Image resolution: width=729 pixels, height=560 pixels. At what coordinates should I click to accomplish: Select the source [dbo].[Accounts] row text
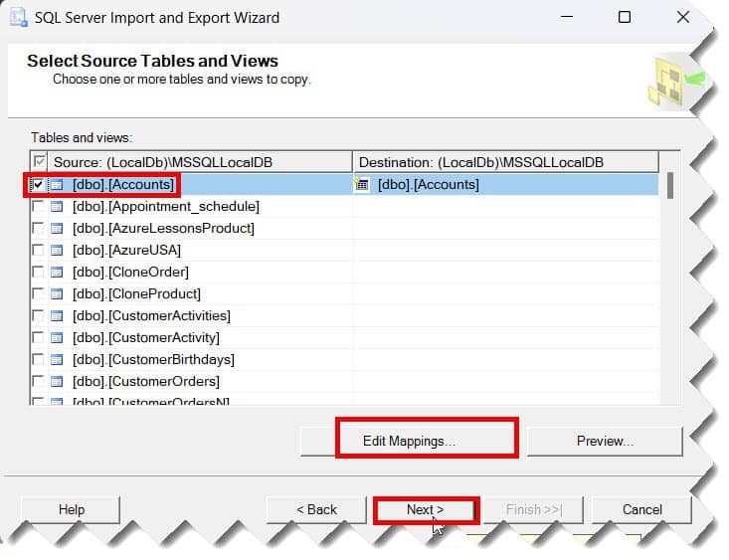123,185
